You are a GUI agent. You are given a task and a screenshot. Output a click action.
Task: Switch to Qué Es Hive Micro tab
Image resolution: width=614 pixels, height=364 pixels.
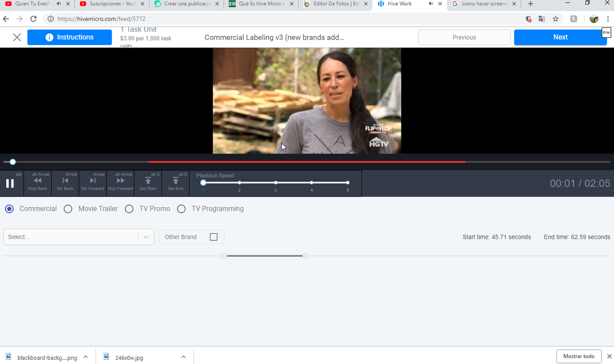tap(262, 4)
